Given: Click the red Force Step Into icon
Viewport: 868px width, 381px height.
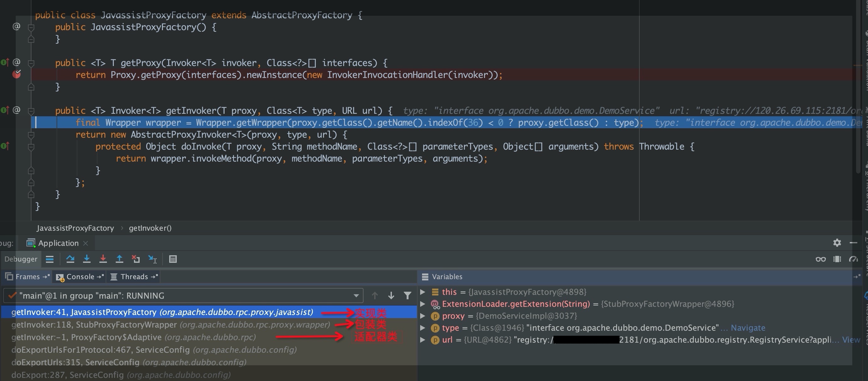Looking at the screenshot, I should point(103,259).
